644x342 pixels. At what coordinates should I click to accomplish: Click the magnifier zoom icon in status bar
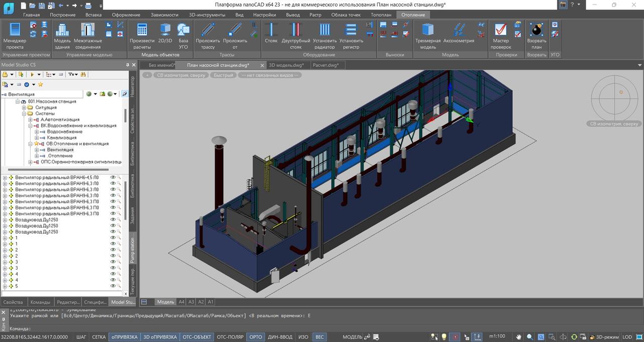pyautogui.click(x=529, y=337)
